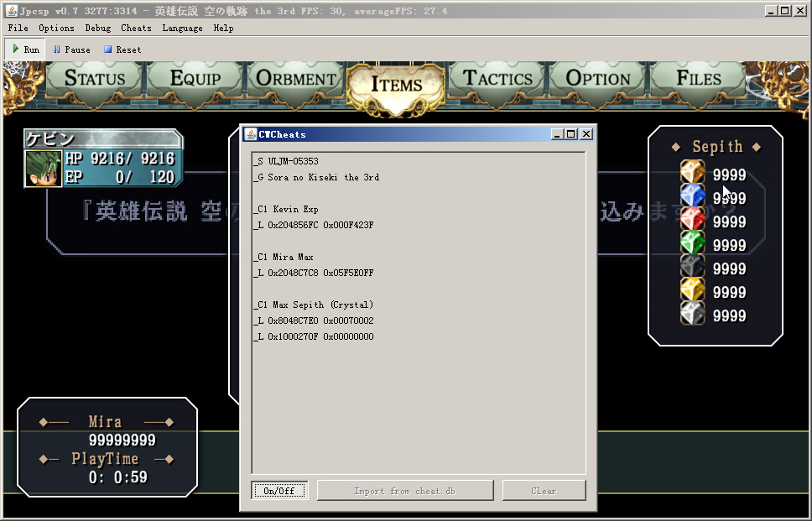This screenshot has width=812, height=521.
Task: Click the black time sepith crystal
Action: click(692, 267)
